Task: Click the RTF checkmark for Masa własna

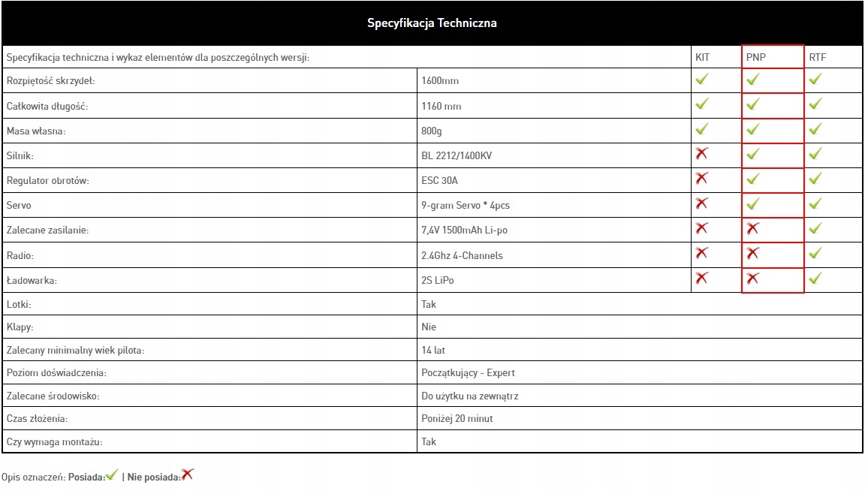Action: click(815, 129)
